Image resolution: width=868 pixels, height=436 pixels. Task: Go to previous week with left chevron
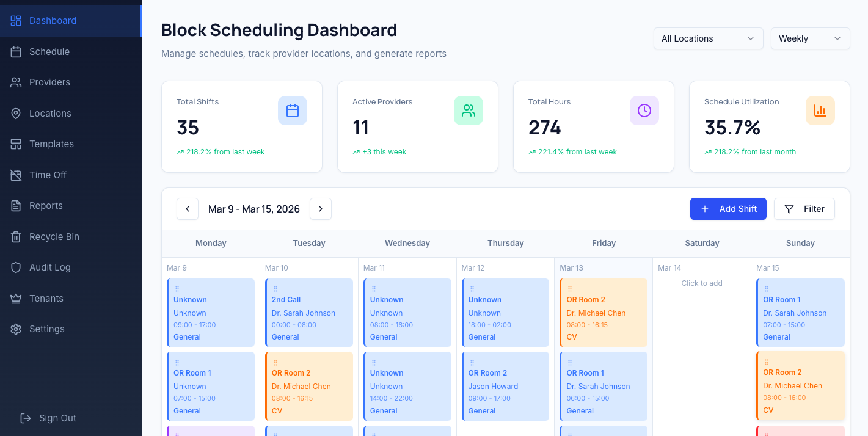tap(188, 209)
